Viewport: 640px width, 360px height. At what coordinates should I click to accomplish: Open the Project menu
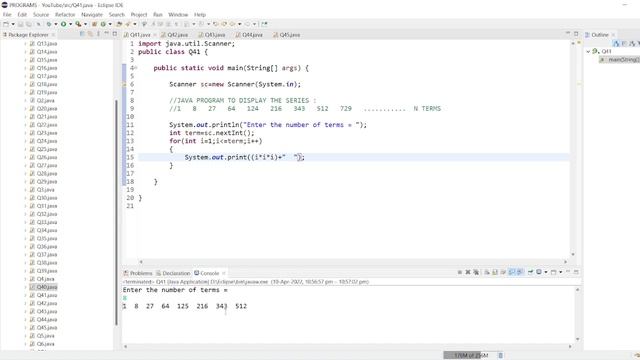[139, 14]
